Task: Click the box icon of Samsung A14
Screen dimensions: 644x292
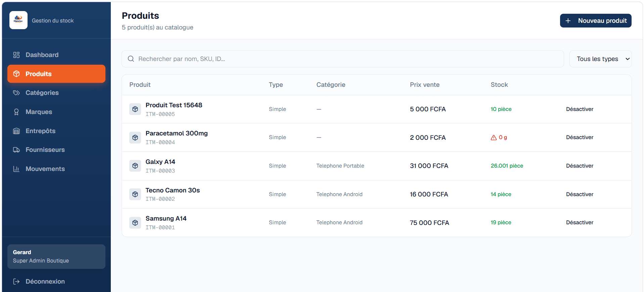Action: [135, 223]
